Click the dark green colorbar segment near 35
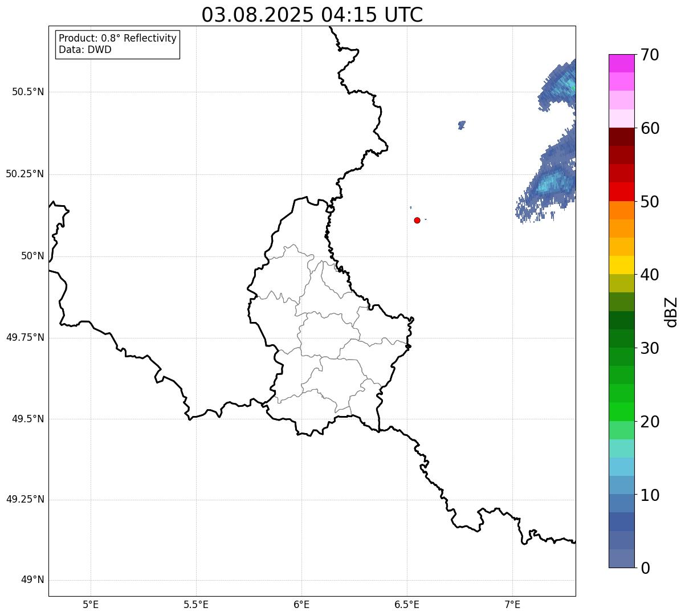The height and width of the screenshot is (616, 685). (621, 320)
